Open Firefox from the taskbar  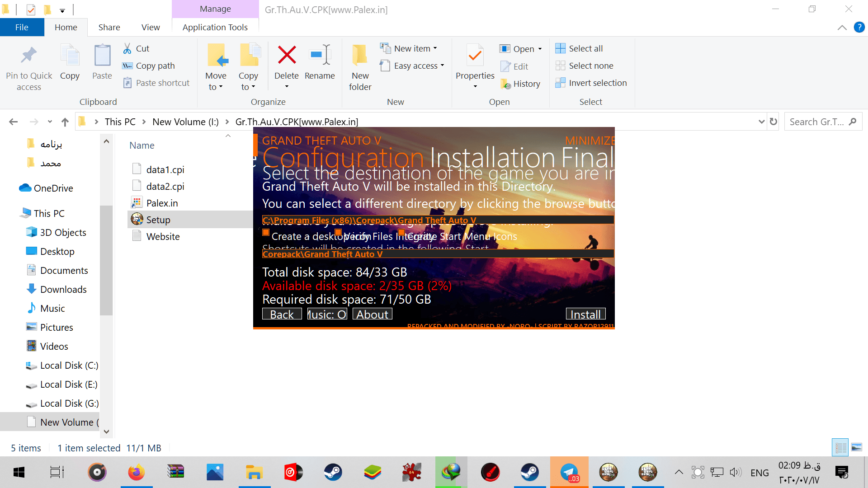click(136, 473)
